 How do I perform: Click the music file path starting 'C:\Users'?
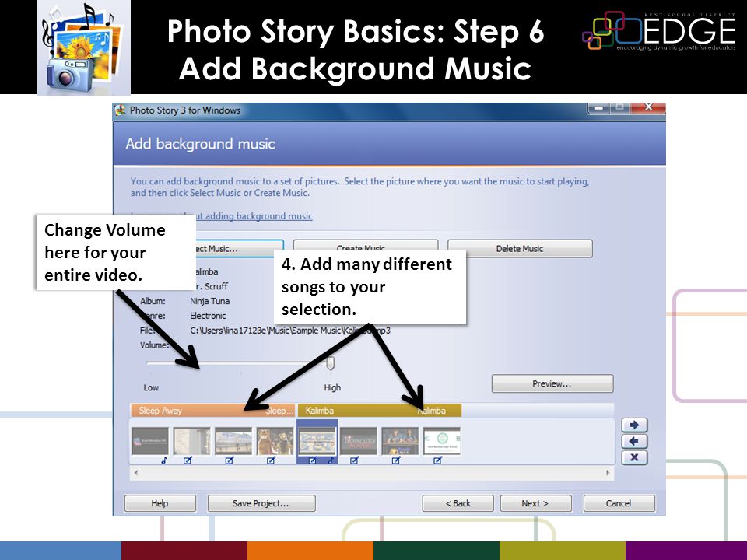coord(289,331)
